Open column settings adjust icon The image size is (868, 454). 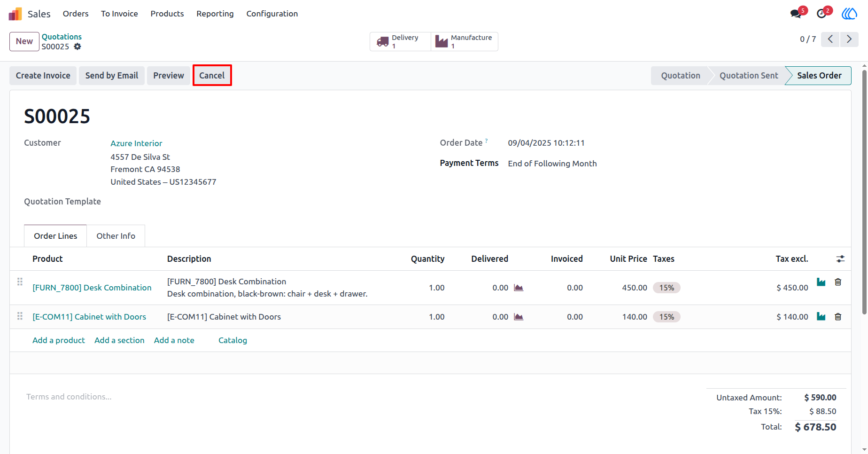point(840,259)
